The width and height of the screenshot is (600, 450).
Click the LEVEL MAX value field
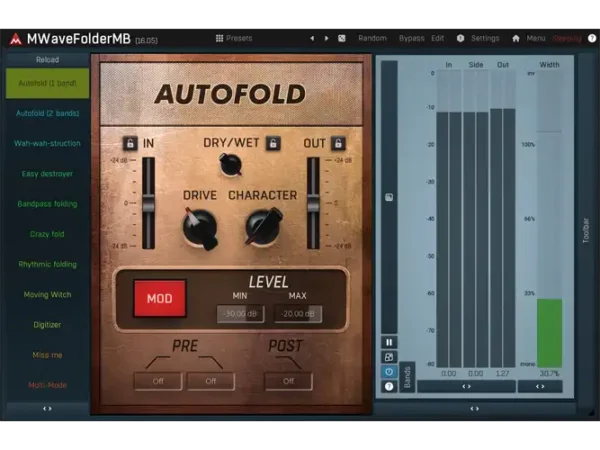click(298, 314)
